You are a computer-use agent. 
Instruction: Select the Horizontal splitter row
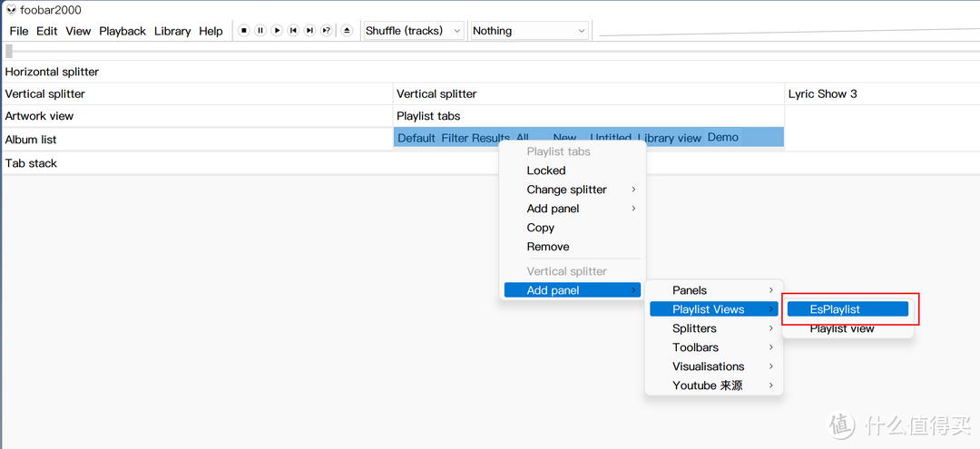click(491, 72)
